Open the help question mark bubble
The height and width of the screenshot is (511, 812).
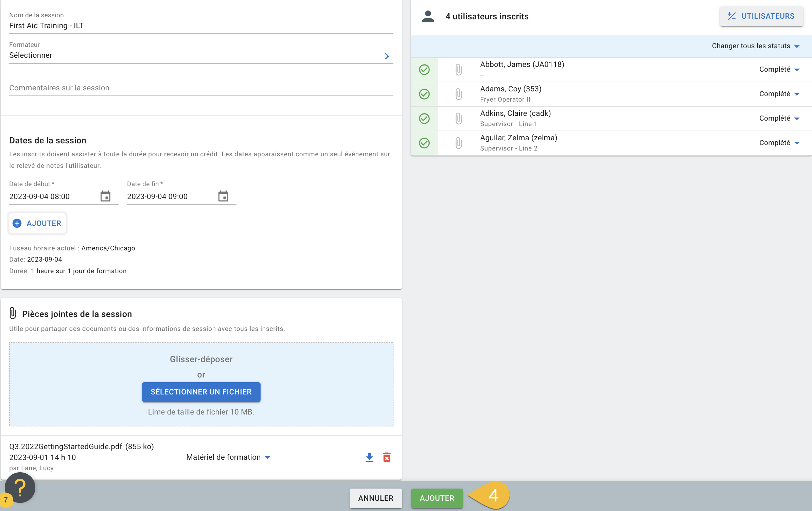(x=20, y=488)
